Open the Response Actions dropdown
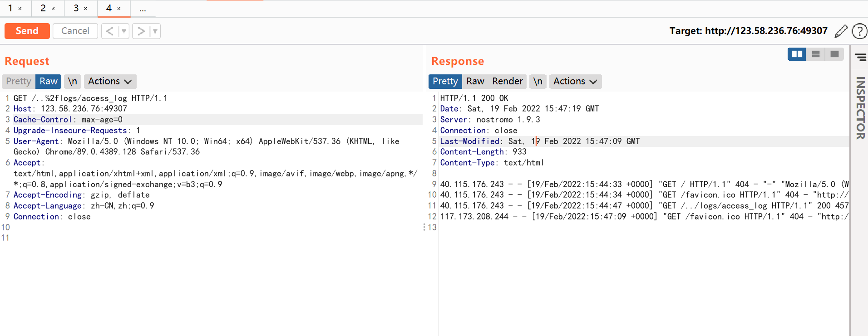The height and width of the screenshot is (336, 868). click(575, 81)
